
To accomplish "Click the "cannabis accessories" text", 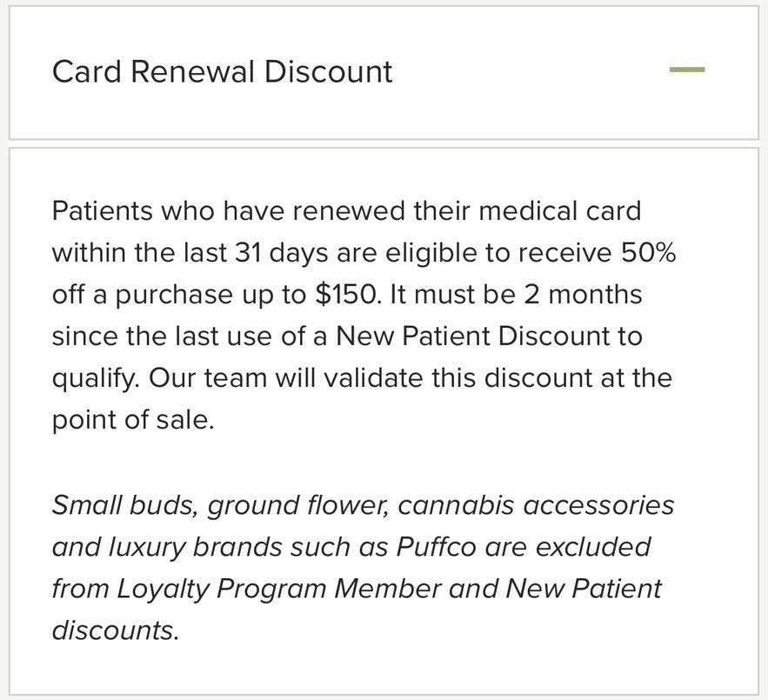I will pyautogui.click(x=537, y=504).
